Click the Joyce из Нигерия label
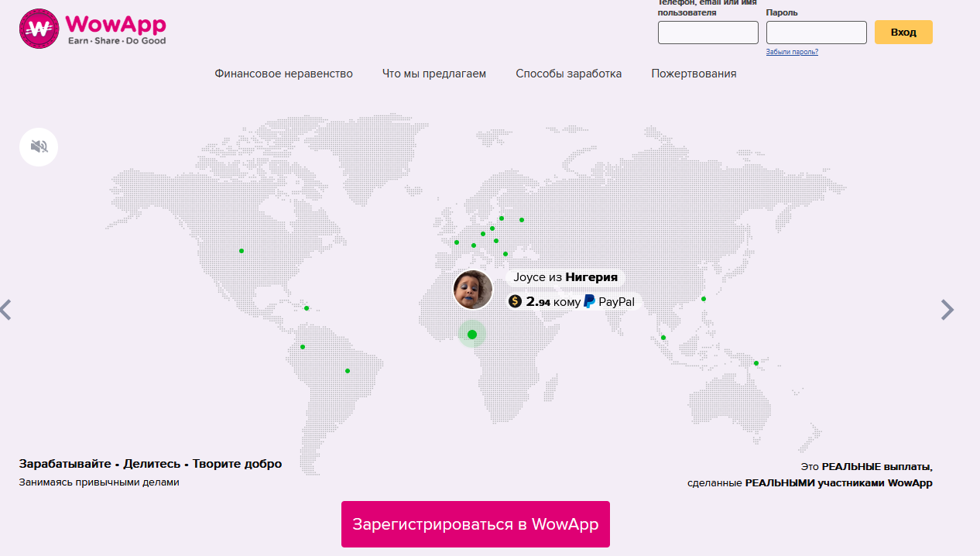This screenshot has height=556, width=980. point(566,277)
